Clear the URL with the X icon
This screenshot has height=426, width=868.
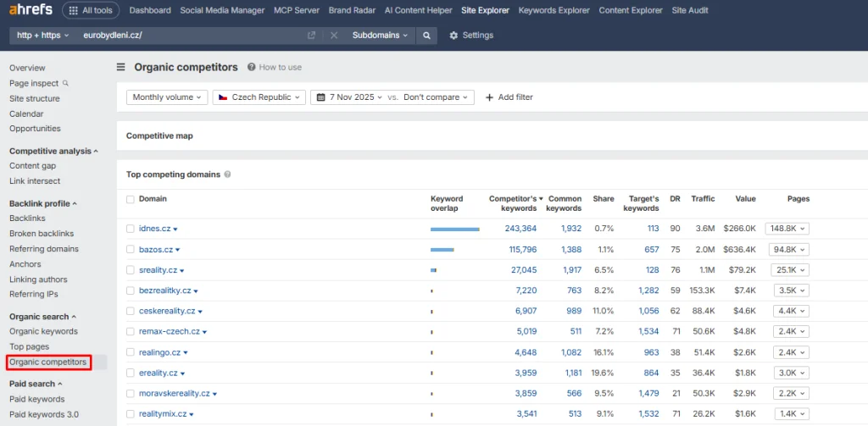click(x=334, y=36)
